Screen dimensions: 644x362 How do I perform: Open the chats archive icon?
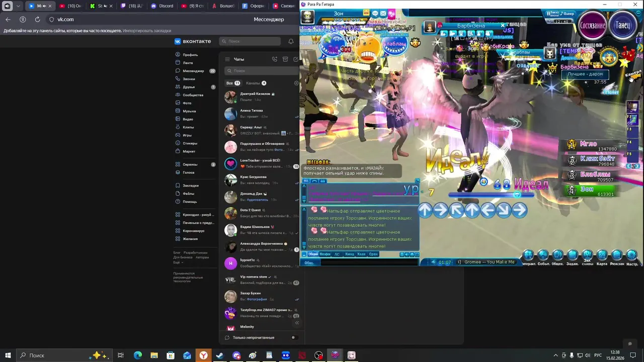[285, 59]
